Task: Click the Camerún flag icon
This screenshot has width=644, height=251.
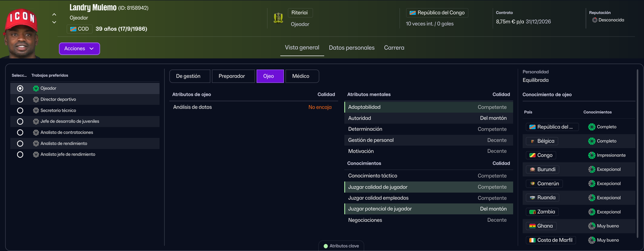Action: (x=532, y=184)
